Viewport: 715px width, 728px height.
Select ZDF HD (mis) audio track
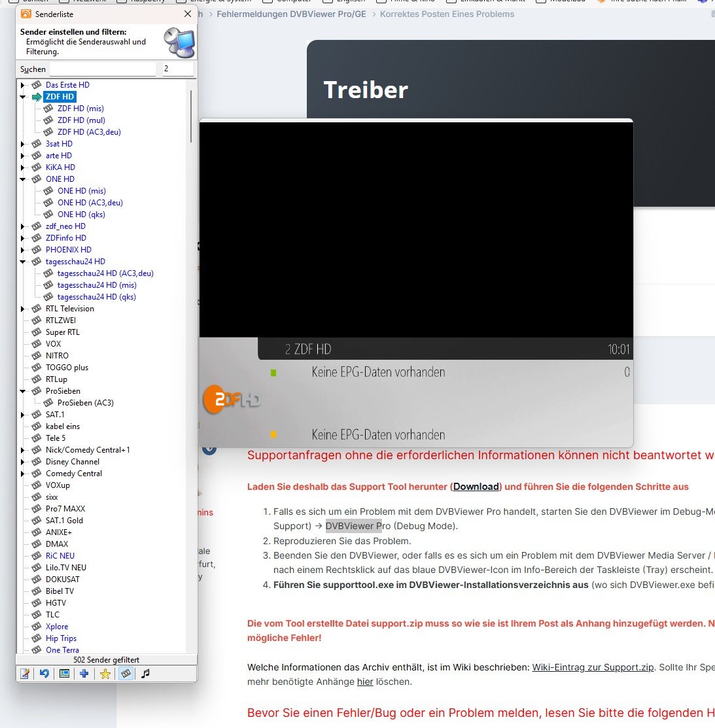(80, 108)
